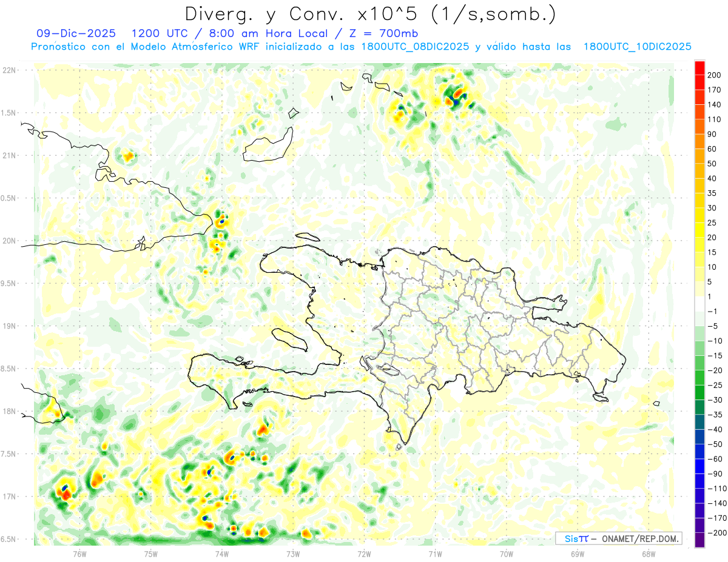Click the '72W' longitude label

[364, 553]
